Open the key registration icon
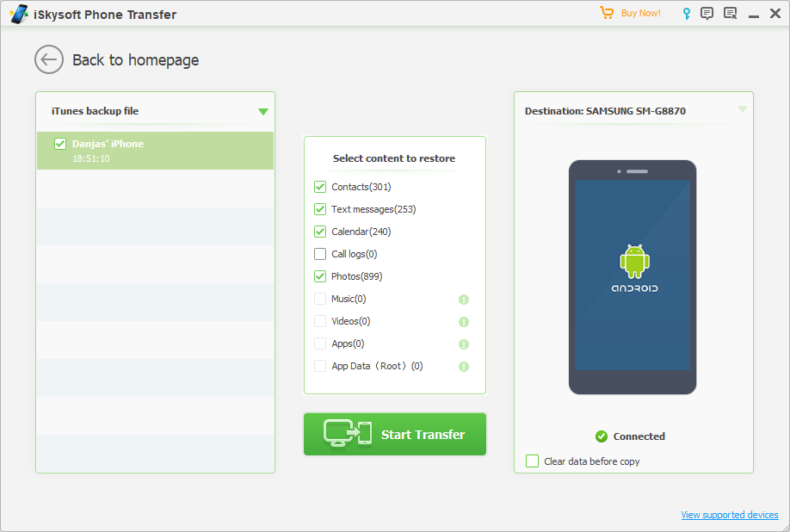 pos(686,14)
